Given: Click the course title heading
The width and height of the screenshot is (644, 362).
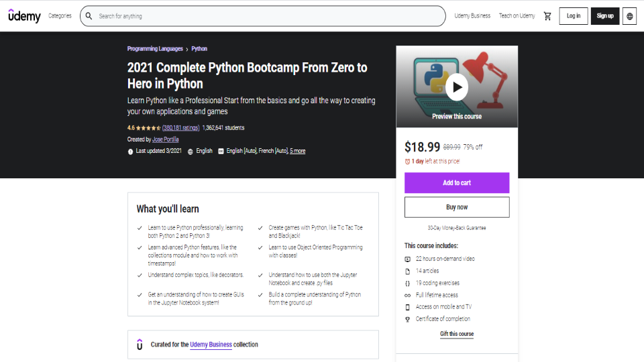Looking at the screenshot, I should click(x=248, y=76).
